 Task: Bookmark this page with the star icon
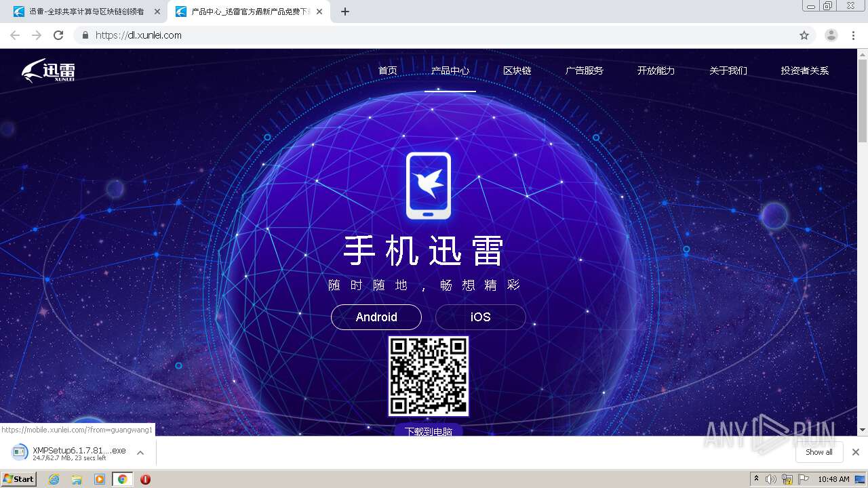[x=804, y=35]
